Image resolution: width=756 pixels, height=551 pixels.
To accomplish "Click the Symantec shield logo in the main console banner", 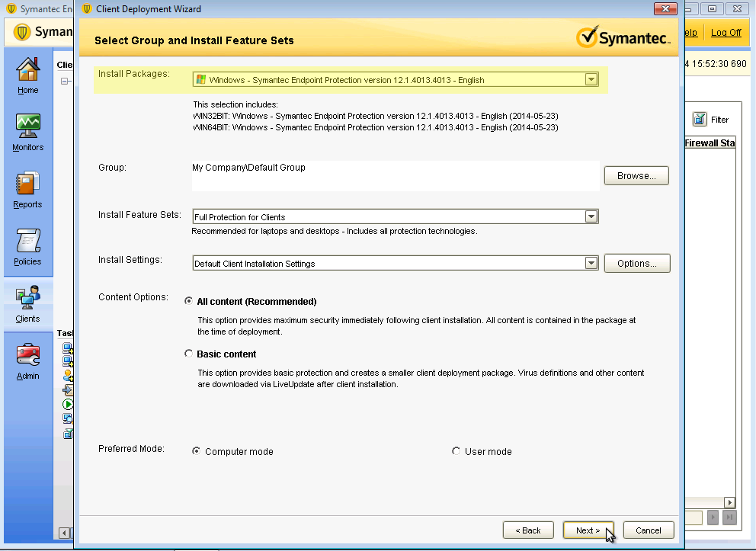I will point(21,32).
